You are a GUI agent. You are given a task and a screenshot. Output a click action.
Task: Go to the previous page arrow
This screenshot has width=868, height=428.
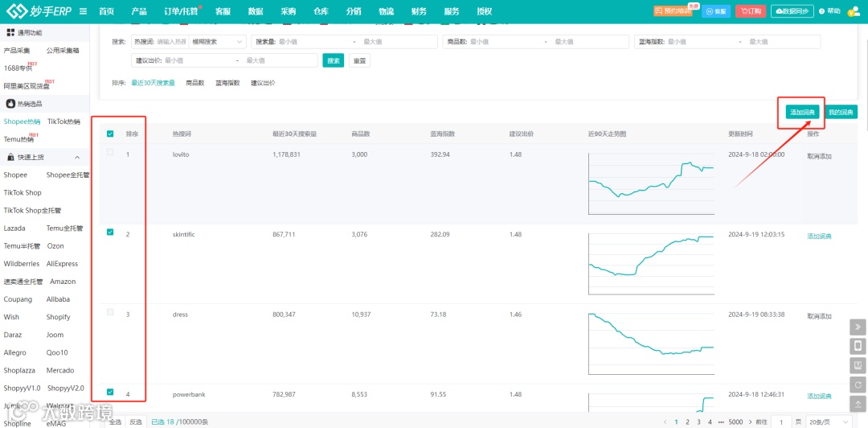pyautogui.click(x=665, y=422)
